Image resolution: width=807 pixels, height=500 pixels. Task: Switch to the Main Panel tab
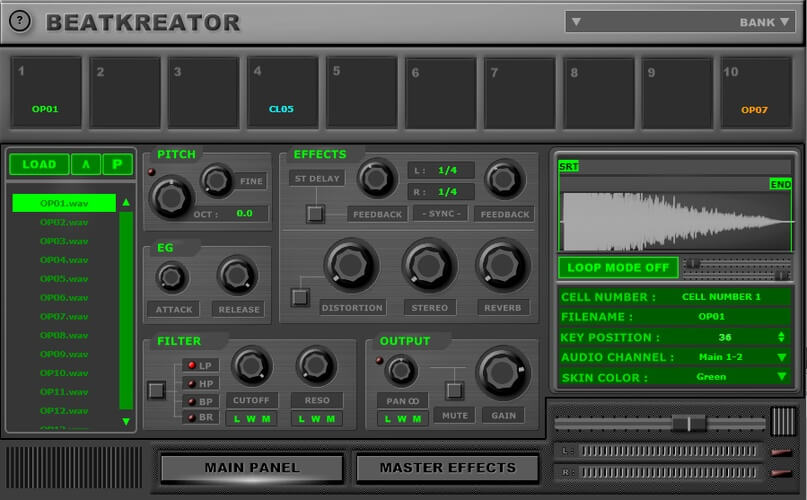[x=252, y=468]
